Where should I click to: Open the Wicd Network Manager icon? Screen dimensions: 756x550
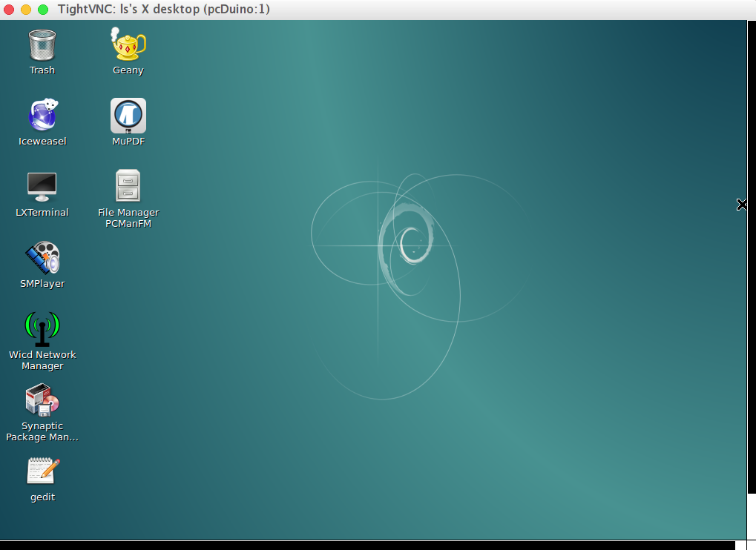[x=42, y=329]
